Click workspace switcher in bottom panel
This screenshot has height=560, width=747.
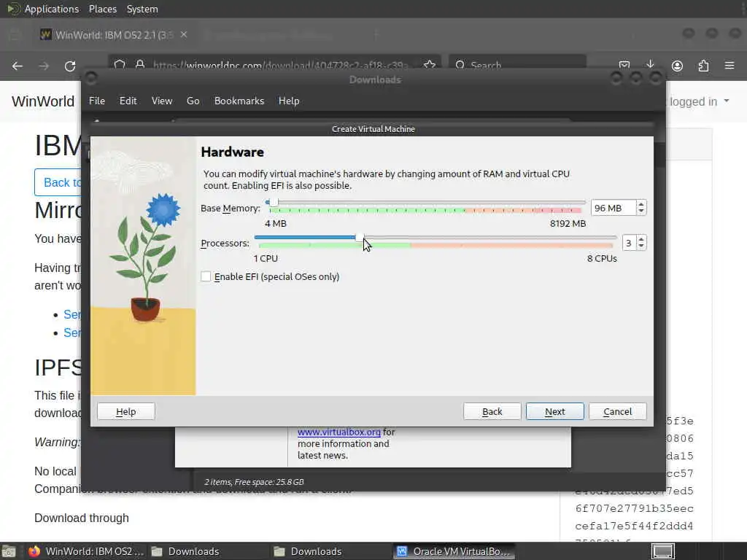[662, 551]
